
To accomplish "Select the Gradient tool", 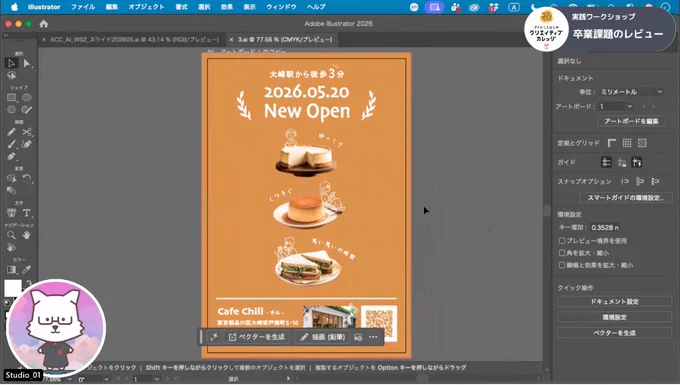I will pos(11,270).
